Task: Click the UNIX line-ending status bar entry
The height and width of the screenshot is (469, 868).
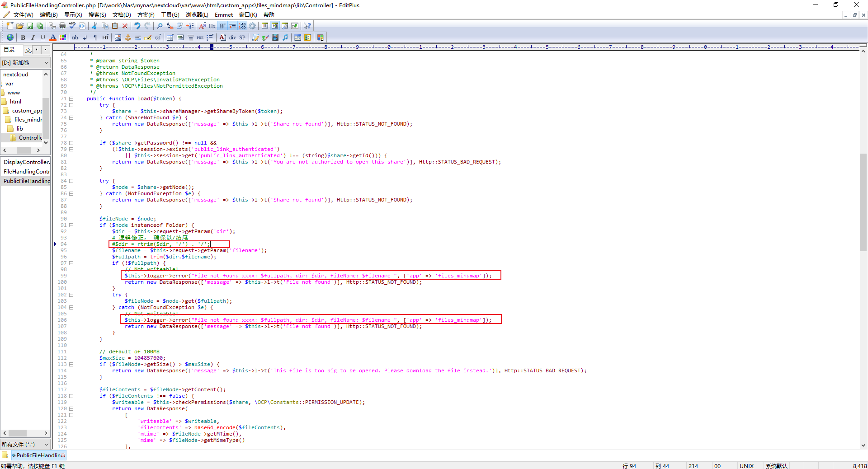Action: (746, 466)
